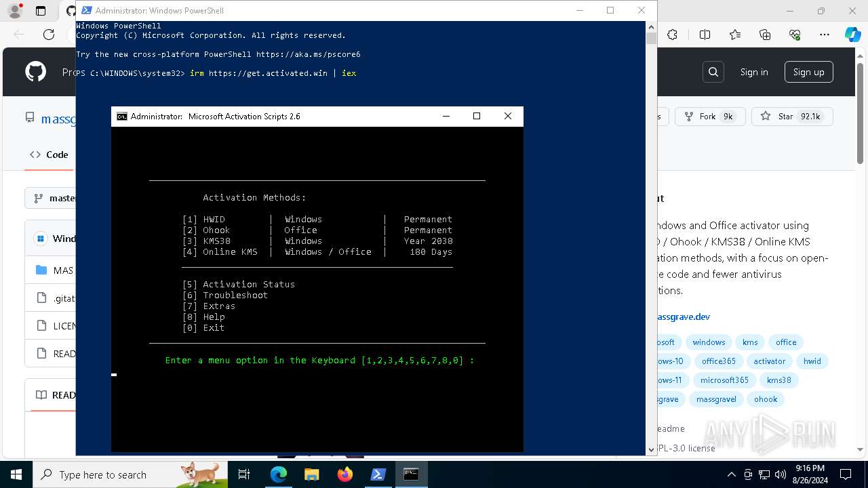Select the 'ohook' topic tag
Image resolution: width=868 pixels, height=488 pixels.
click(766, 399)
